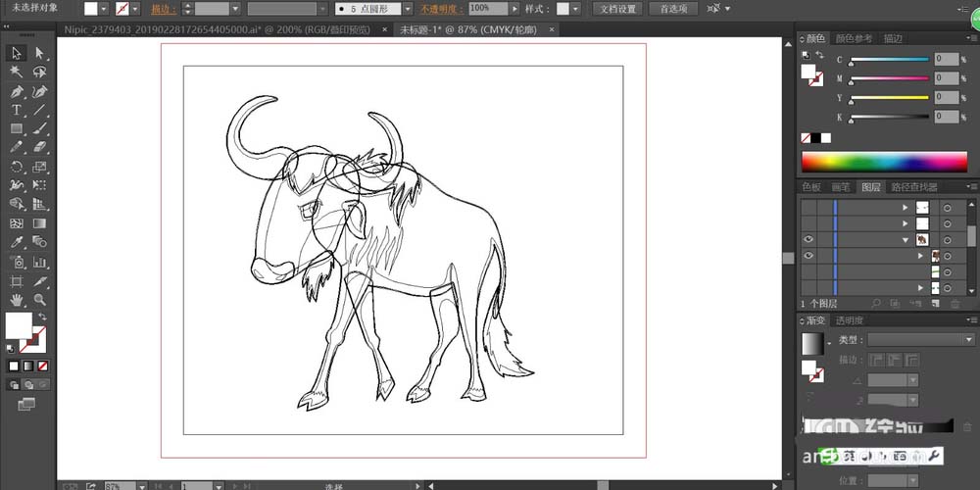Select the Free Transform tool
Screen dimensions: 980x490
(x=39, y=185)
